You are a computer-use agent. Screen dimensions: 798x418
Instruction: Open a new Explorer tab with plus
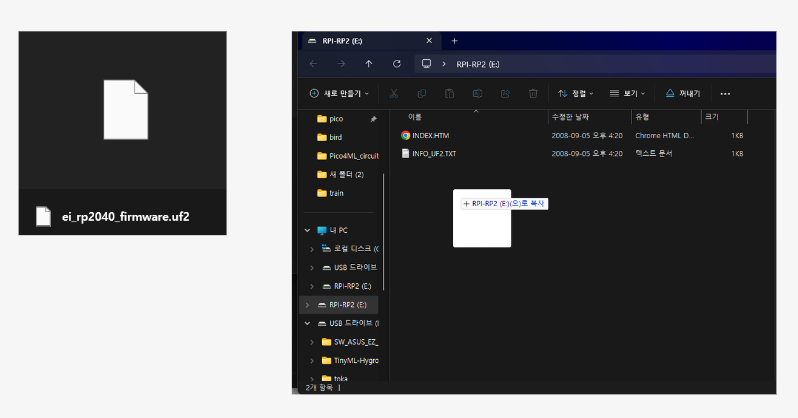(454, 41)
